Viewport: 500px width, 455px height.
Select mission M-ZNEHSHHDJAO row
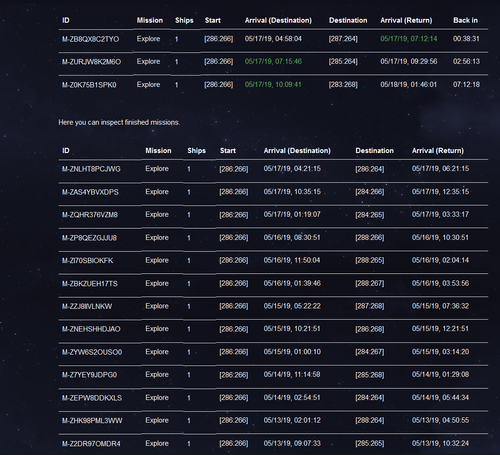tap(273, 330)
